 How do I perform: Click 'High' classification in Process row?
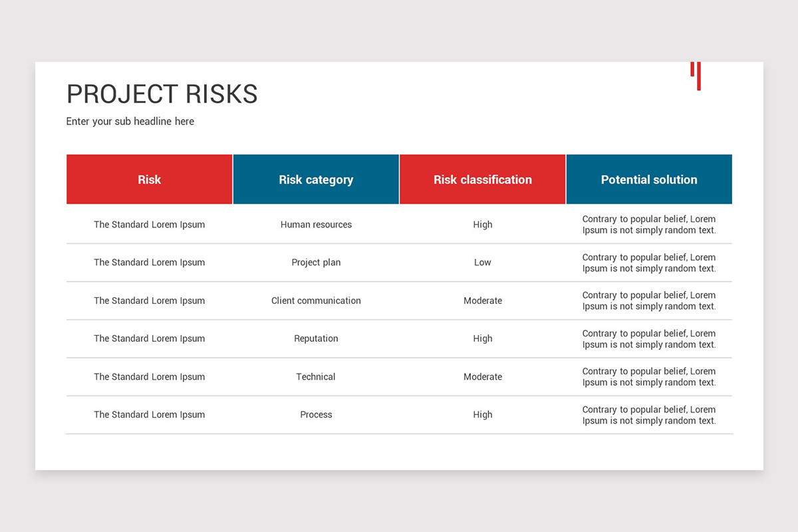483,414
